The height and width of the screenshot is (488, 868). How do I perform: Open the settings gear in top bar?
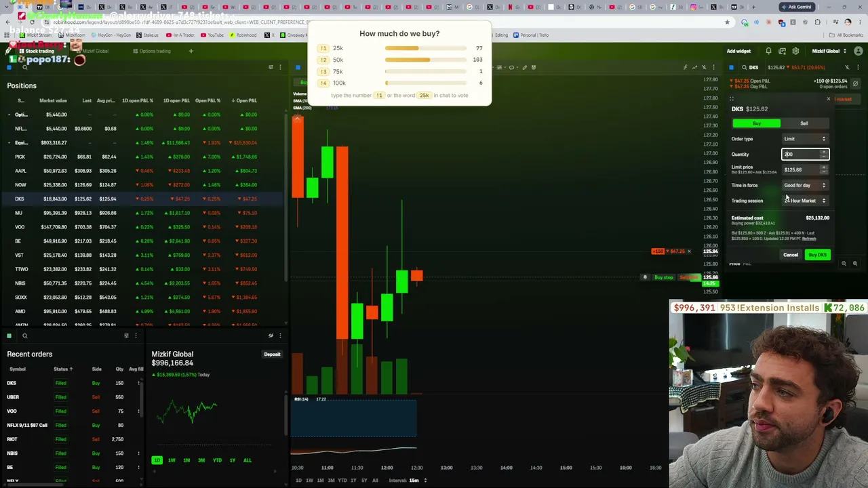tap(795, 51)
